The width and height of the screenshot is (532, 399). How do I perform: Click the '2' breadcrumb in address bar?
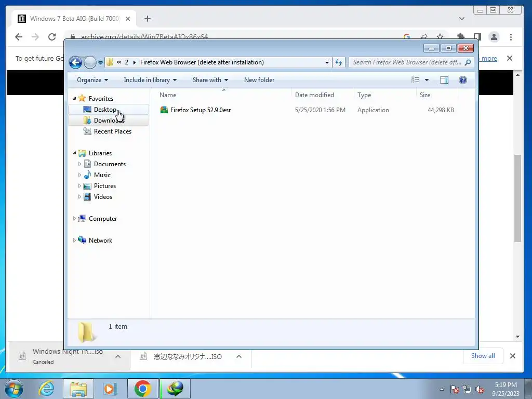pos(127,62)
